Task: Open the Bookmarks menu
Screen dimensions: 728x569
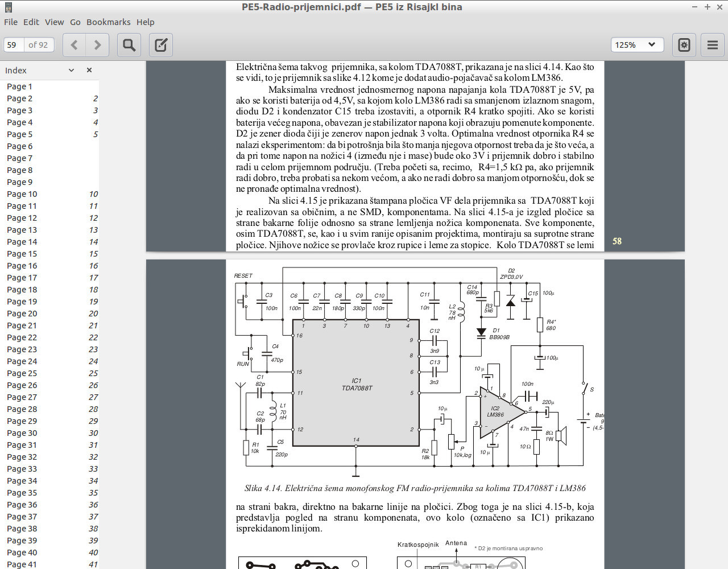Action: (x=109, y=22)
